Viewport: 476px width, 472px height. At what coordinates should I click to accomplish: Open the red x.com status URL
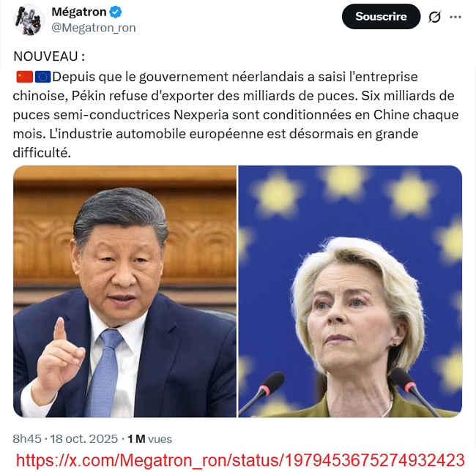click(240, 460)
